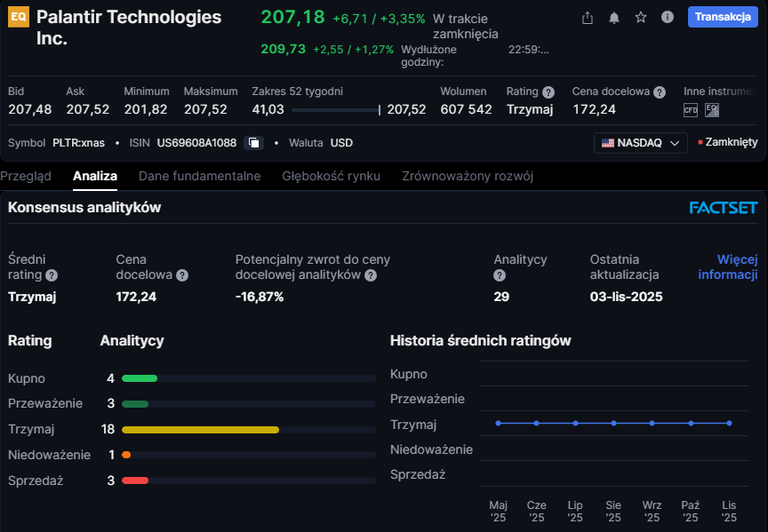Click help icon beside Wolumen's neighbor Rating
Screen dimensions: 768x532
click(548, 91)
